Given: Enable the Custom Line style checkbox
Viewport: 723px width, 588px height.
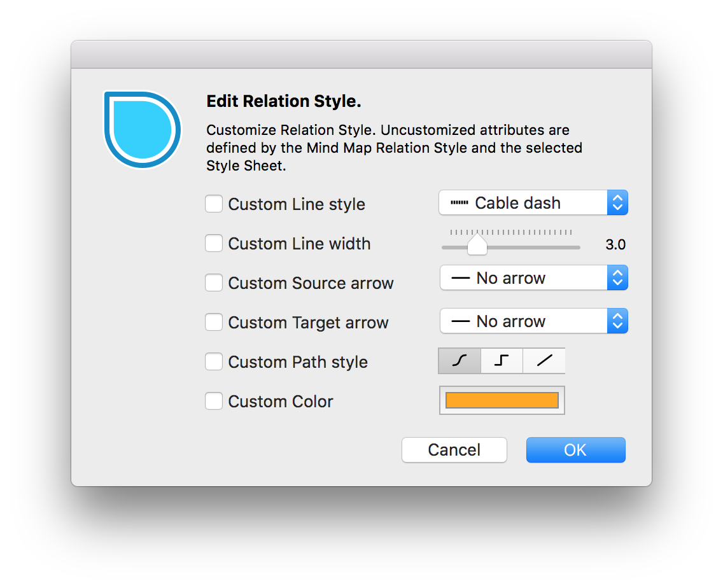Looking at the screenshot, I should [x=214, y=204].
